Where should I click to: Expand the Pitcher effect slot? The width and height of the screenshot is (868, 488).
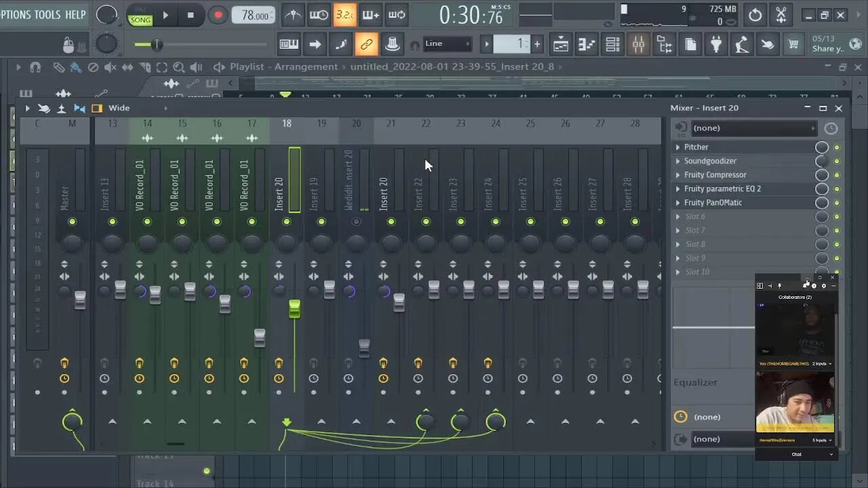[677, 147]
